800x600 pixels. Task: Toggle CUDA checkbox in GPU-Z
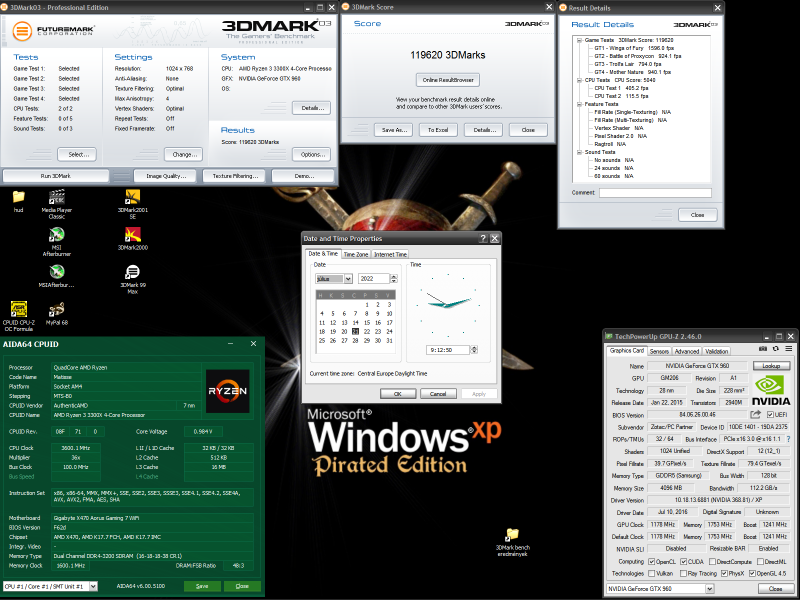[684, 562]
